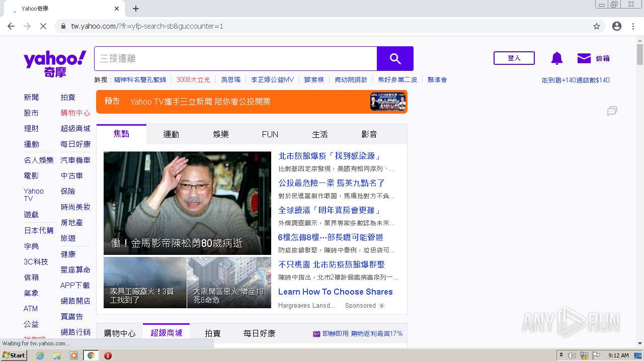
Task: Open the 購物中心 sidebar link
Action: [x=75, y=113]
